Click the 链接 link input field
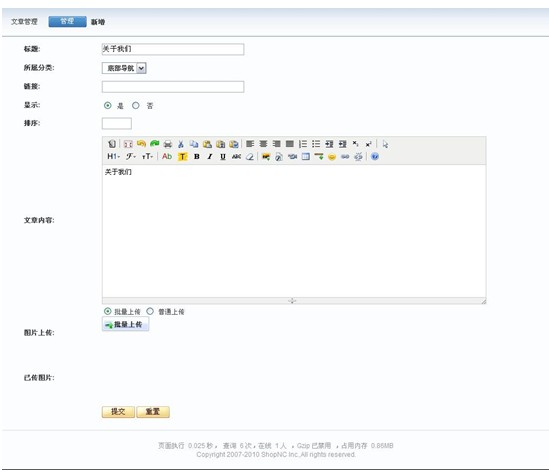The width and height of the screenshot is (549, 475). click(x=173, y=87)
